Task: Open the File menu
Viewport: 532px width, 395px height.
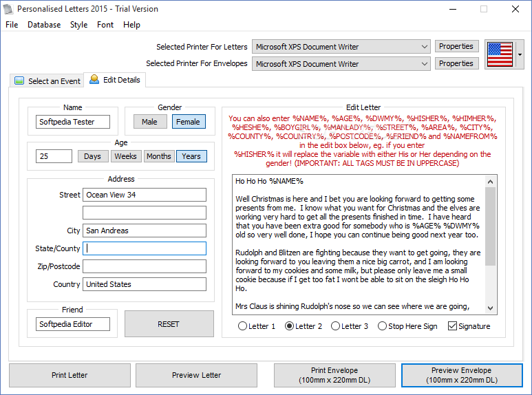Action: (12, 25)
